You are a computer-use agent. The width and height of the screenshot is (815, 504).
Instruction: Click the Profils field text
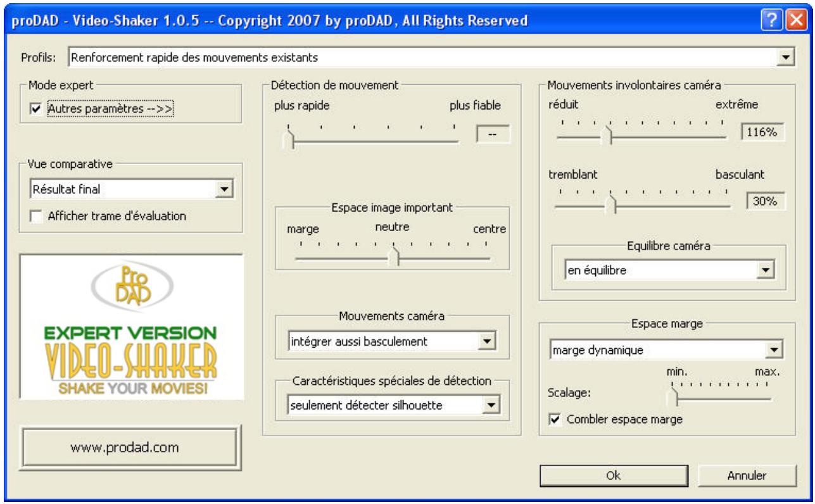194,58
